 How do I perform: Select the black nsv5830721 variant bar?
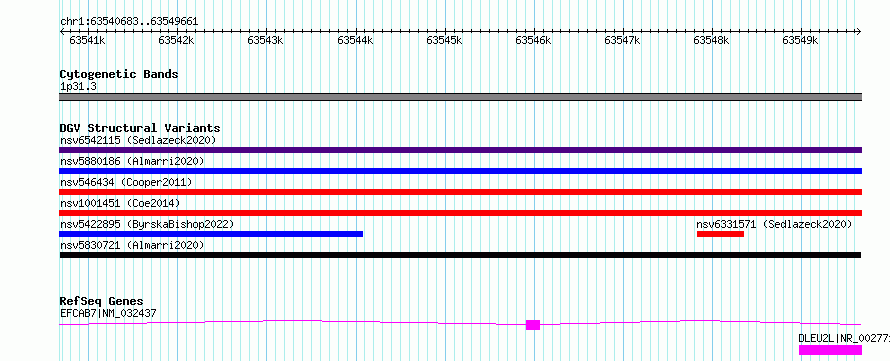tap(460, 255)
